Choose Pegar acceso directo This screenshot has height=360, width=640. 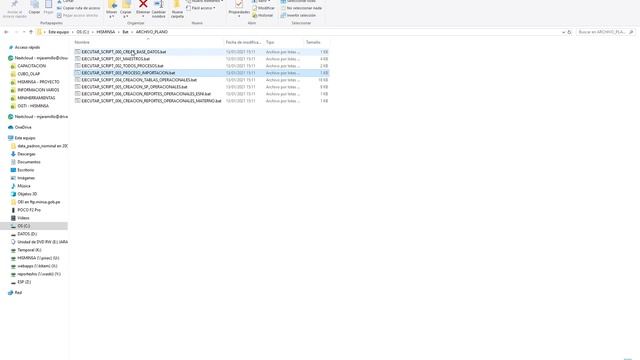(x=78, y=16)
